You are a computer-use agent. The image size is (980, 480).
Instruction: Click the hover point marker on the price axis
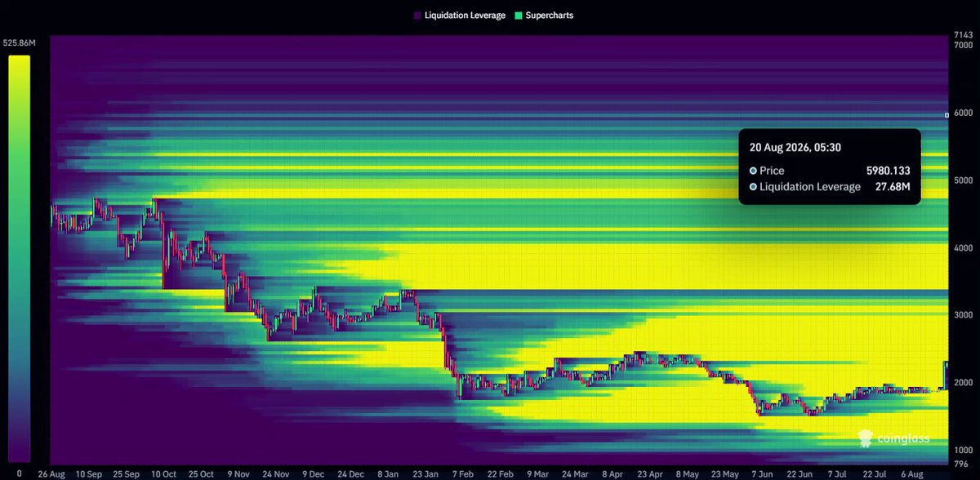pos(947,115)
